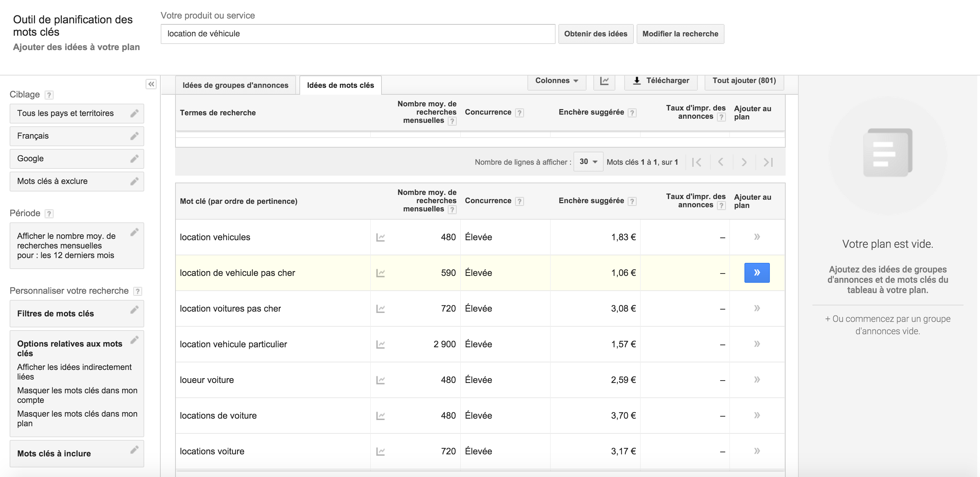The height and width of the screenshot is (477, 980).
Task: Open help for Personnaliser votre recherche
Action: point(138,291)
